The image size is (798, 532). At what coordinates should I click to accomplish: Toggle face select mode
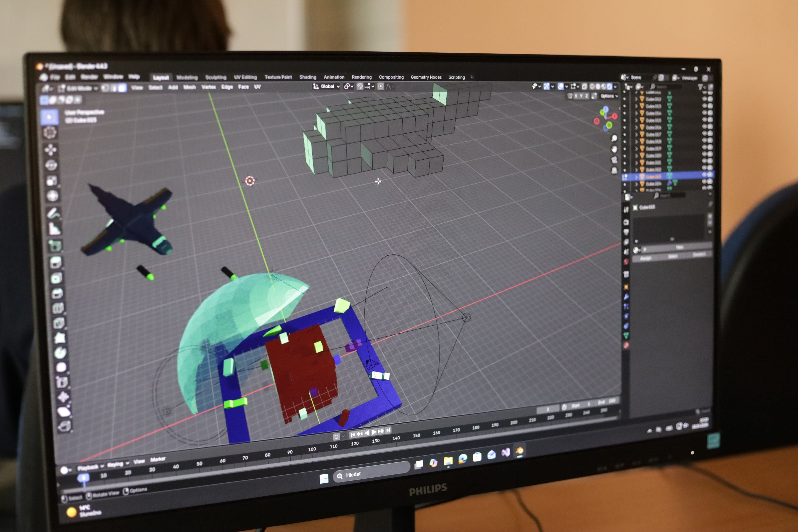coord(122,88)
